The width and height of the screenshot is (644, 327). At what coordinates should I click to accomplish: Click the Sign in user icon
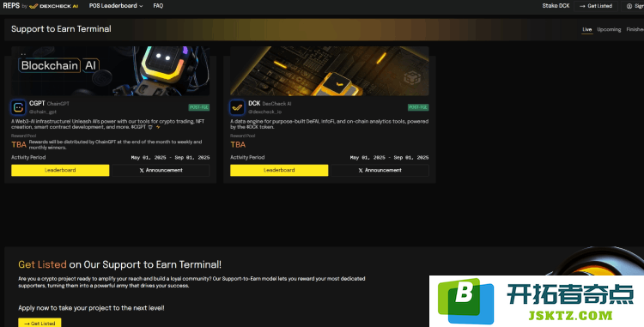coord(629,6)
